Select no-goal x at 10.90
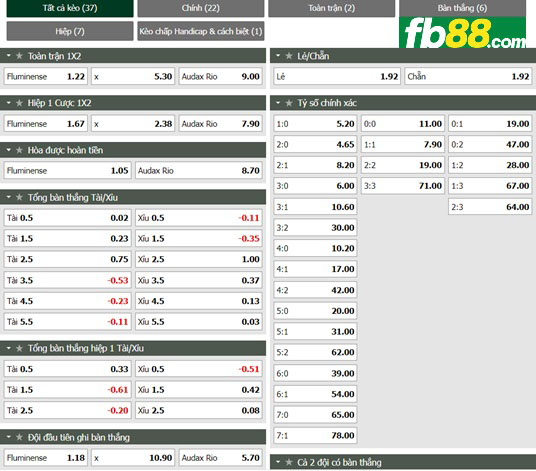Viewport: 536px width, 471px height. [x=133, y=458]
